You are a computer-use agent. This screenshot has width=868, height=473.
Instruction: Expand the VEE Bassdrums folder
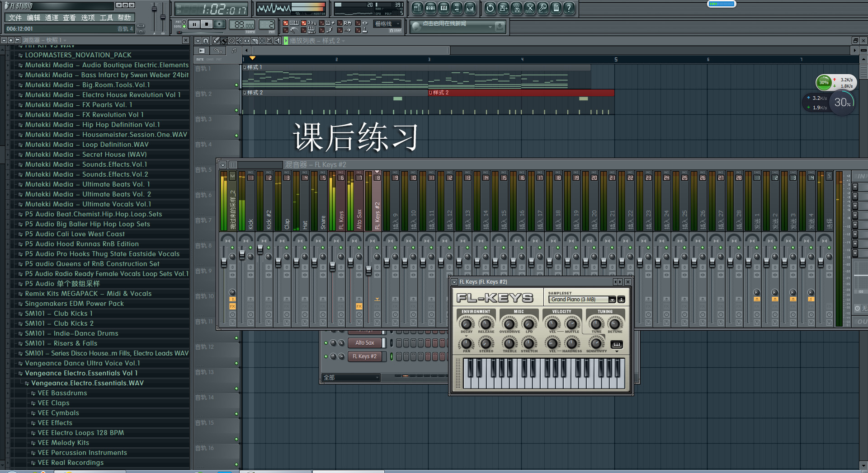(x=33, y=393)
